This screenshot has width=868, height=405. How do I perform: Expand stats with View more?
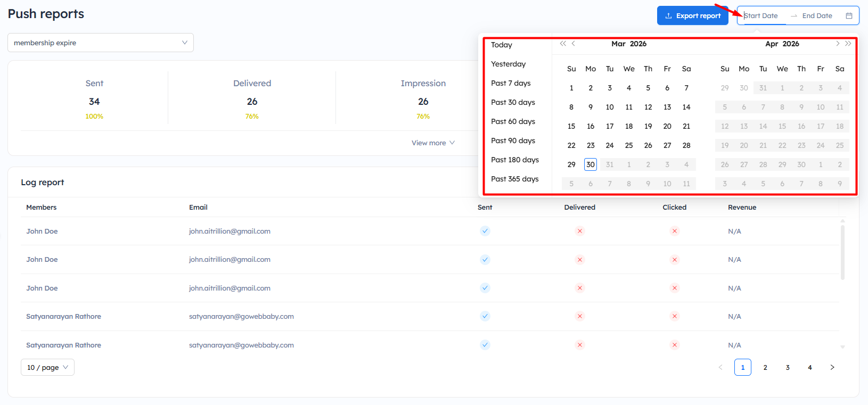pyautogui.click(x=433, y=143)
